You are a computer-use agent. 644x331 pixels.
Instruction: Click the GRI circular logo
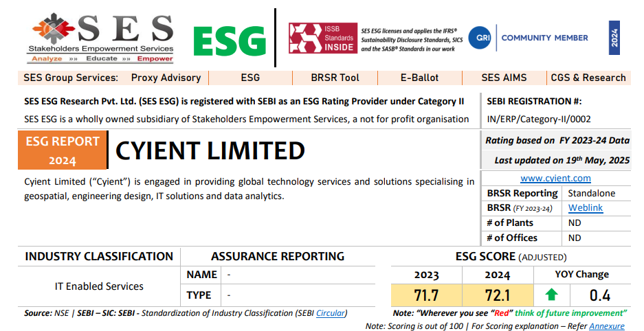[x=480, y=38]
